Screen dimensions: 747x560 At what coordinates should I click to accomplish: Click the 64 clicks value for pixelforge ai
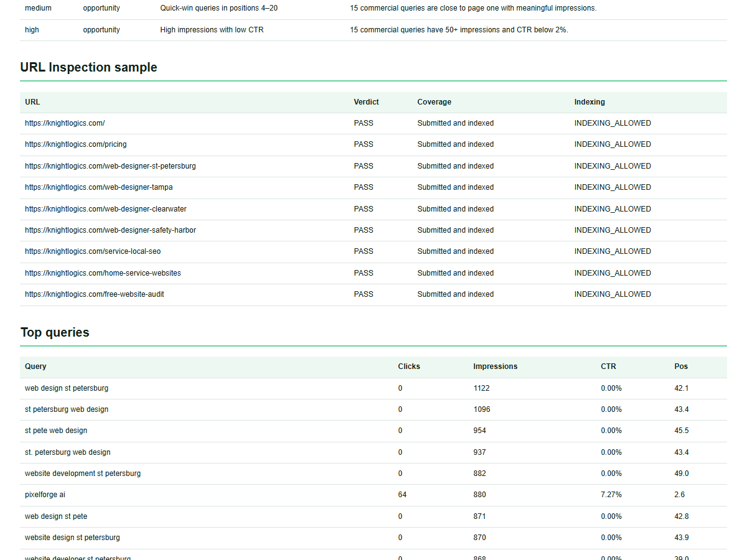(402, 495)
